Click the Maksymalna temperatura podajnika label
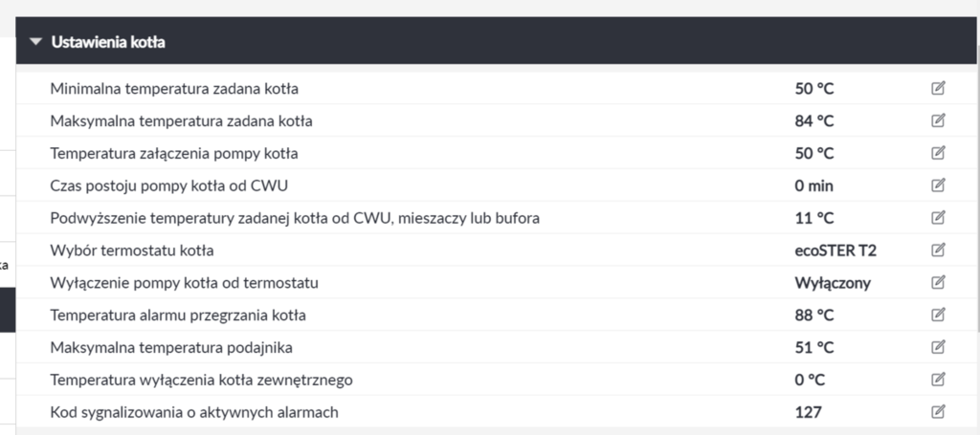Screen dimensions: 980x435 click(x=170, y=347)
